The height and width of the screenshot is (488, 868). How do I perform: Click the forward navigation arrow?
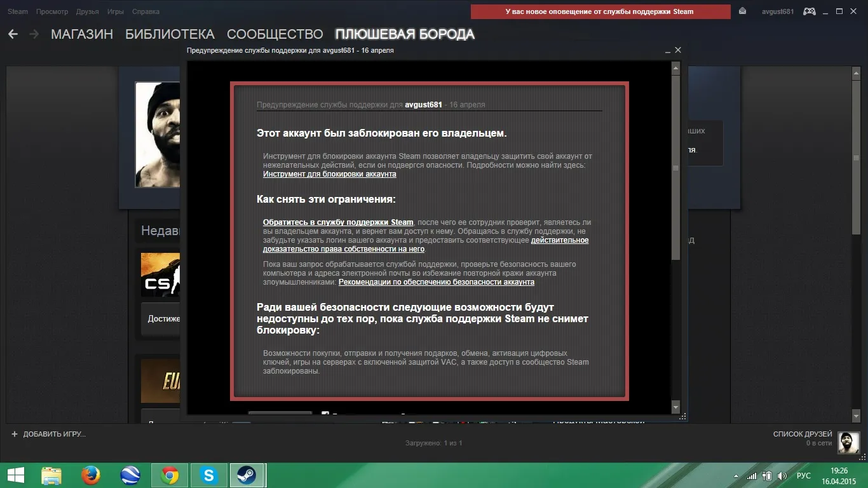point(34,34)
